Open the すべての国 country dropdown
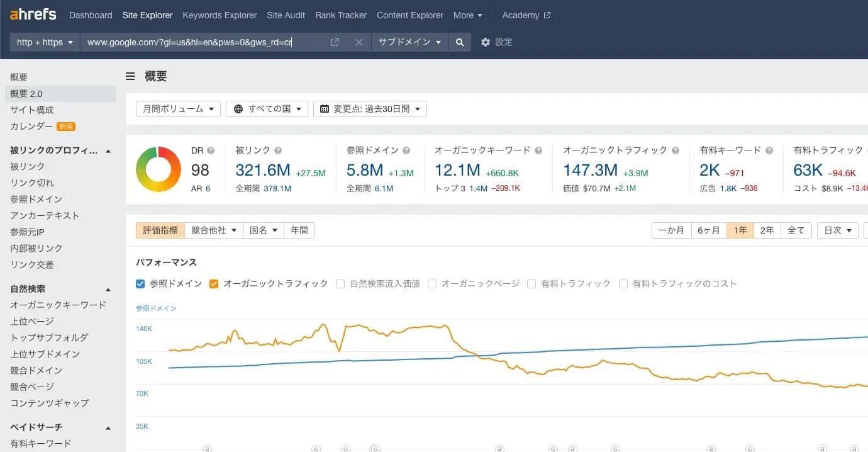 [267, 109]
